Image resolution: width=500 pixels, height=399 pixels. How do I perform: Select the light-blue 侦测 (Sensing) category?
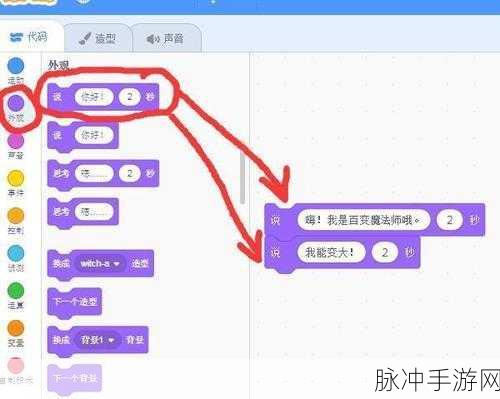(16, 259)
